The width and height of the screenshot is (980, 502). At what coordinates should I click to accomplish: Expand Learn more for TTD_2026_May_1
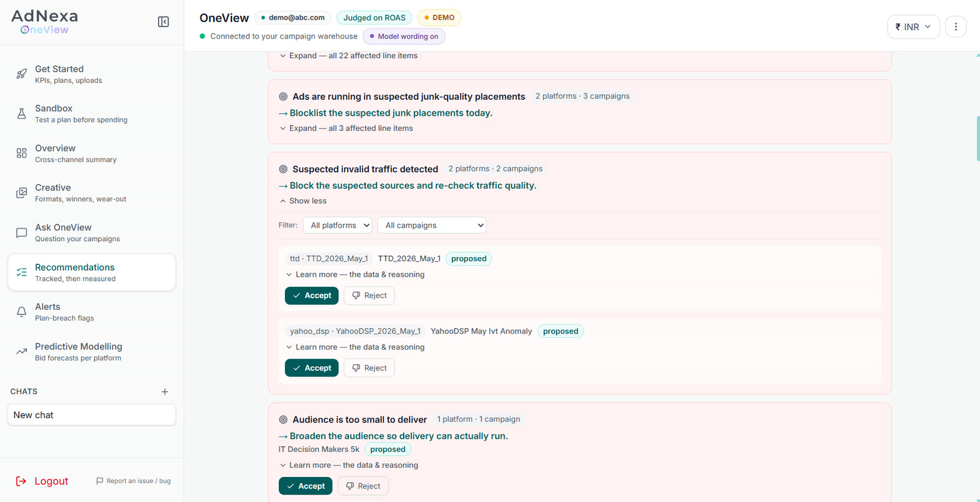pyautogui.click(x=355, y=274)
